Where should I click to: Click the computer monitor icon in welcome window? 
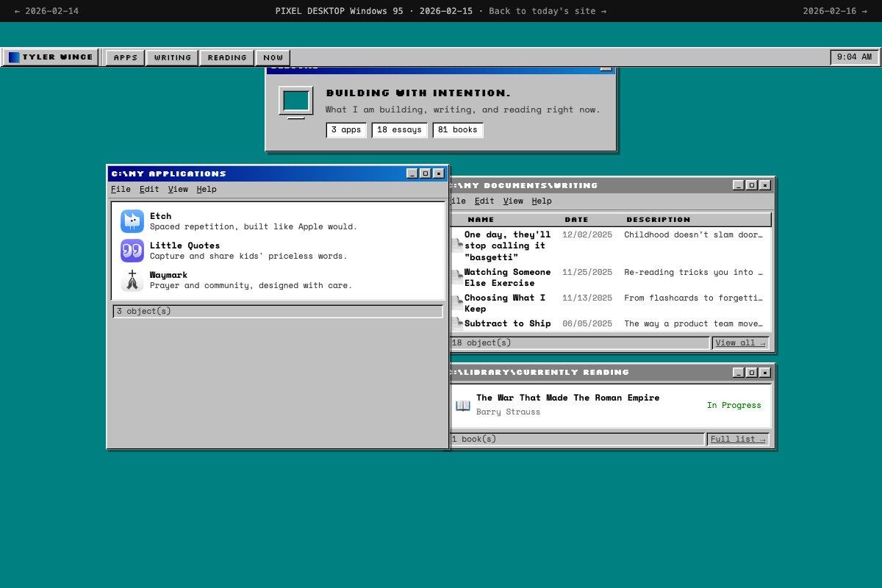(296, 102)
